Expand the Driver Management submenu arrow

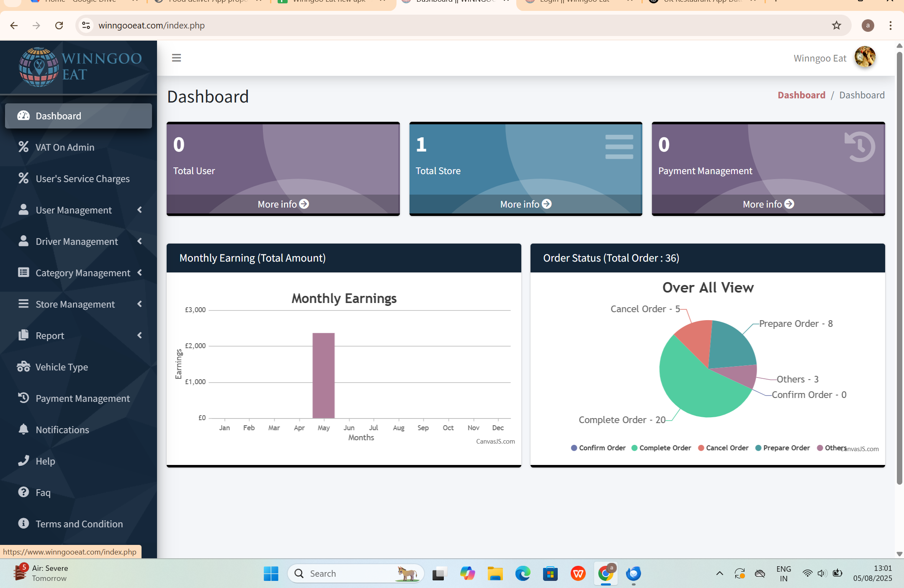click(139, 241)
